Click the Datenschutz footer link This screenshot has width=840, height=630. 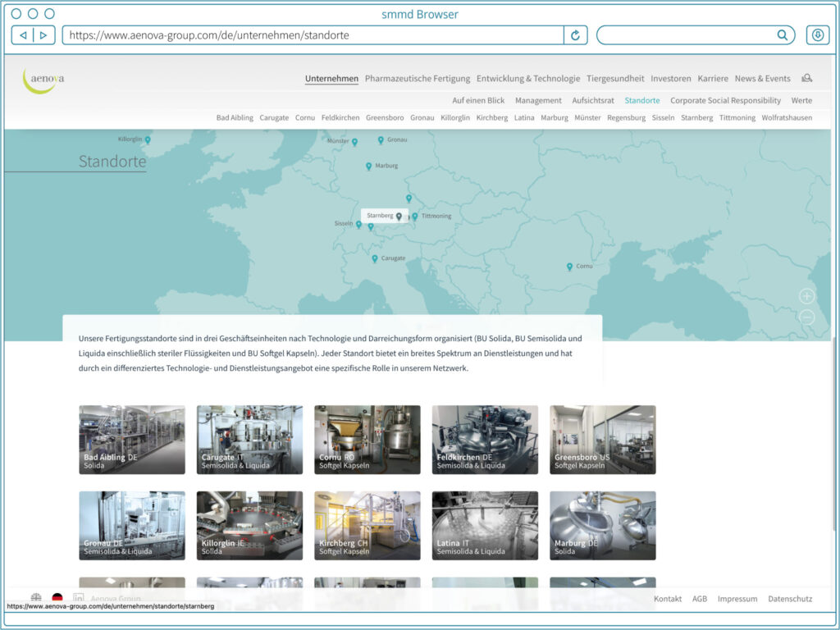(790, 599)
